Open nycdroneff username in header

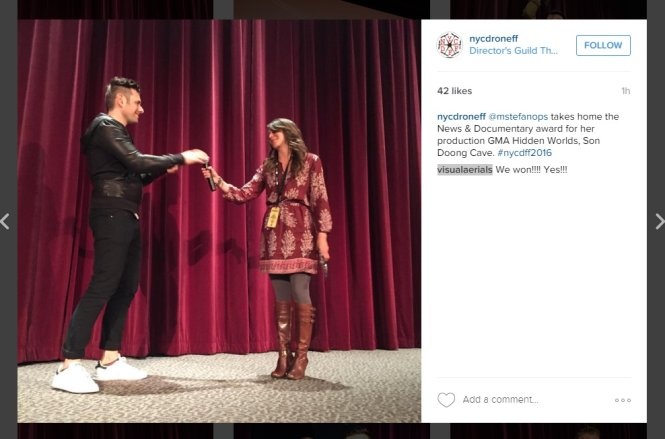pos(494,39)
